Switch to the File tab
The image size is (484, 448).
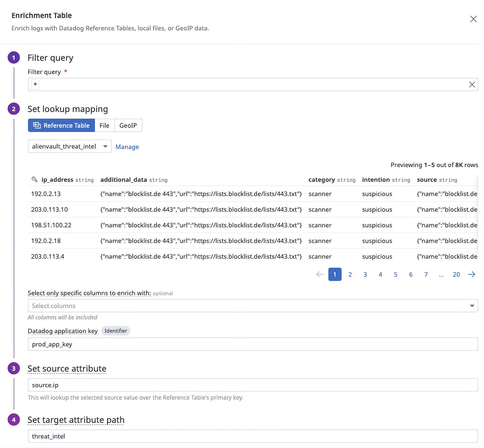104,125
